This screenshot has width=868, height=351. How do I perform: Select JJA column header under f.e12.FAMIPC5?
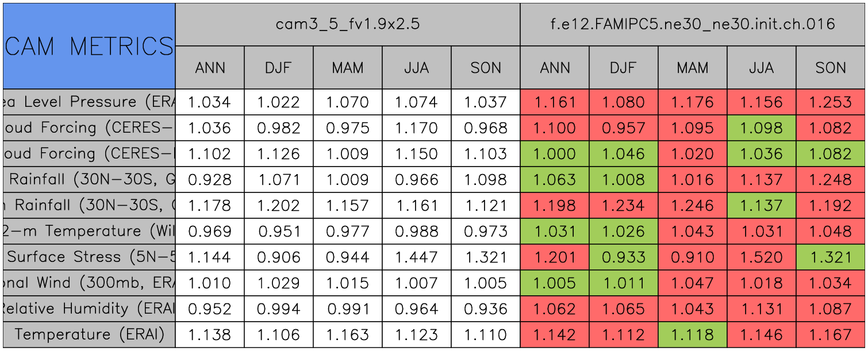762,68
